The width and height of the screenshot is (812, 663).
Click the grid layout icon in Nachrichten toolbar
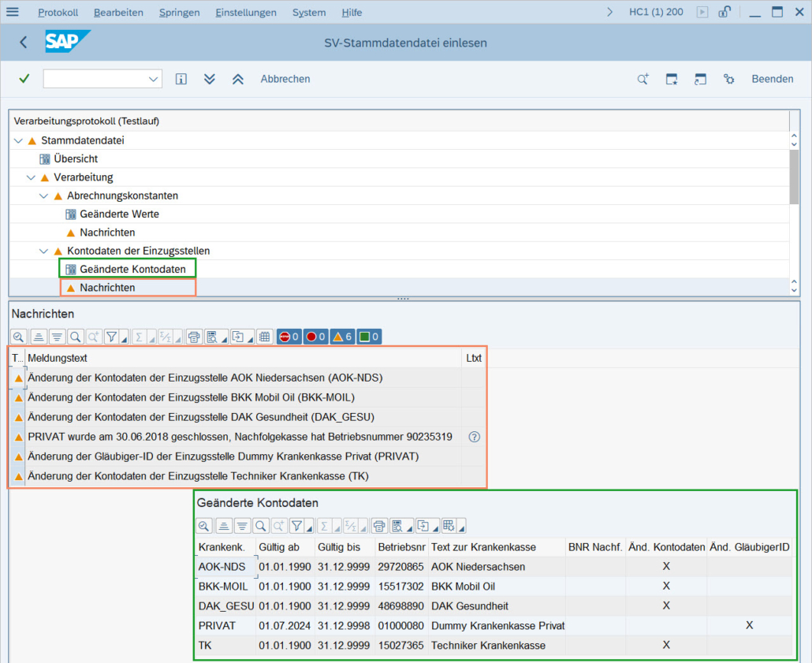click(x=265, y=337)
